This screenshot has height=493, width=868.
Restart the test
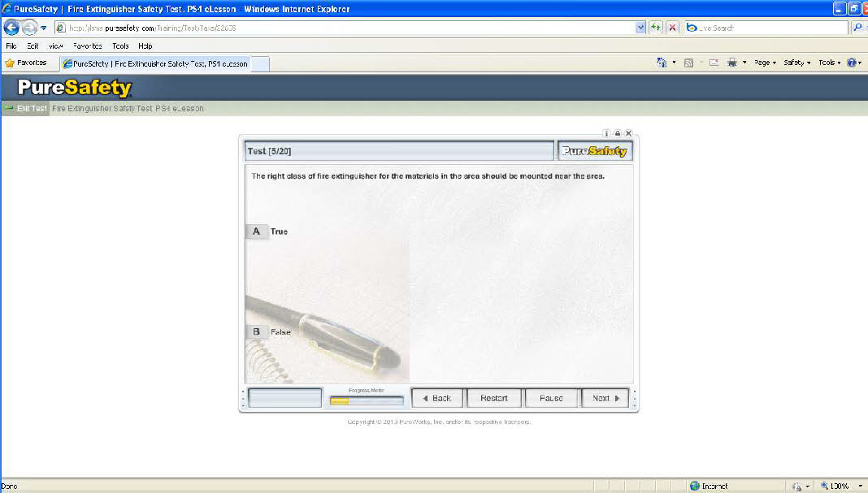pyautogui.click(x=493, y=398)
